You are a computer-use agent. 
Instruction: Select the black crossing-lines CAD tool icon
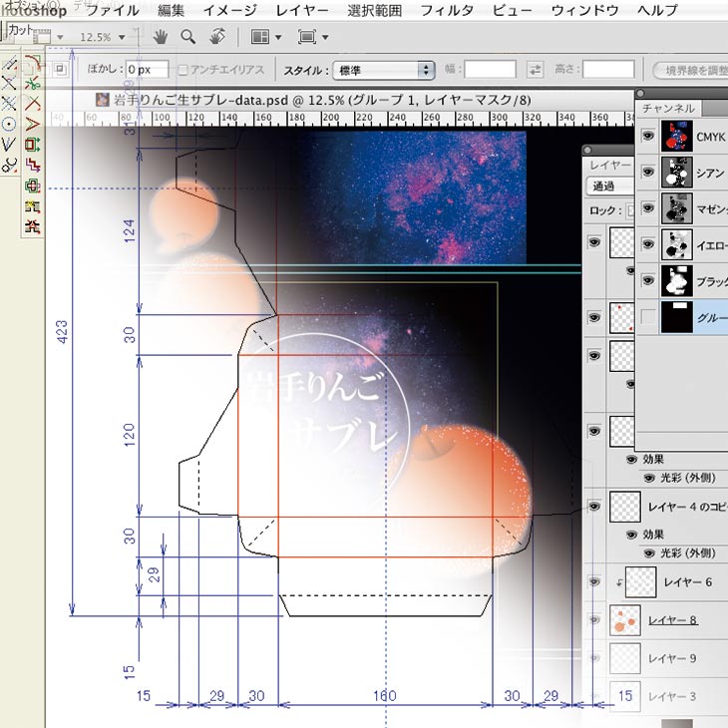point(9,83)
